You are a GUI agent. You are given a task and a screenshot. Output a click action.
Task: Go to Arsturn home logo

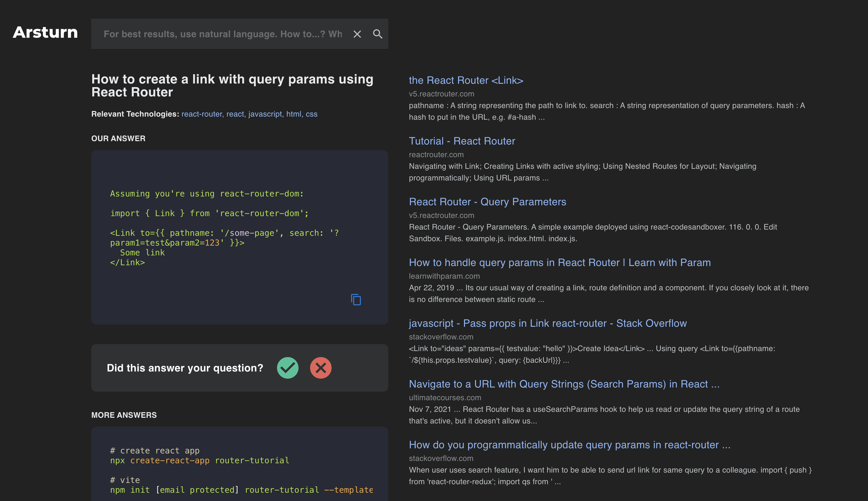[45, 32]
